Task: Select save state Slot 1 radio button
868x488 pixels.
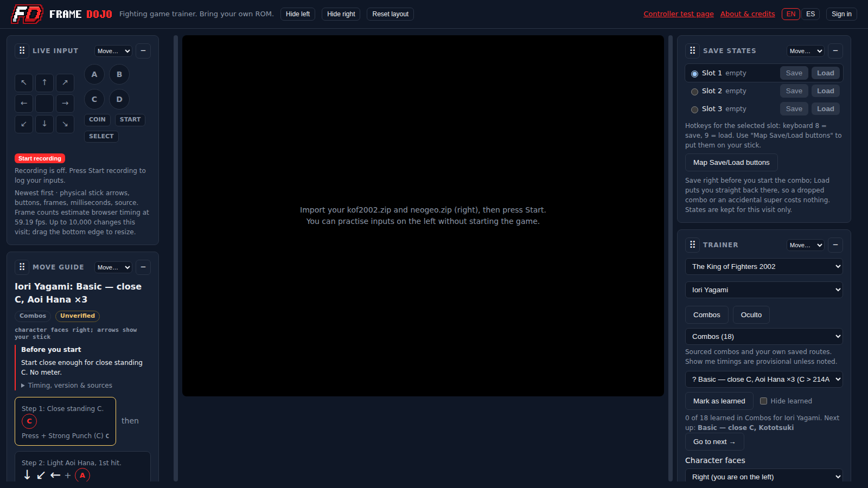Action: (x=694, y=74)
